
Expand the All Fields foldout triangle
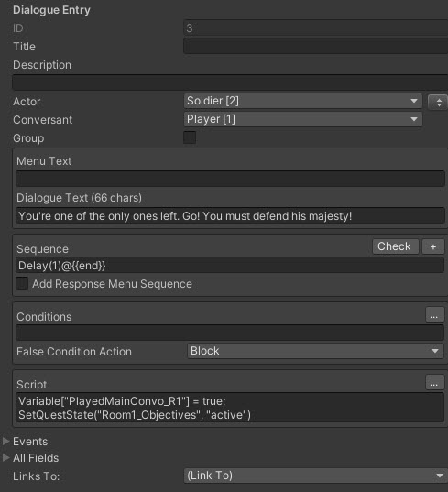[x=6, y=458]
